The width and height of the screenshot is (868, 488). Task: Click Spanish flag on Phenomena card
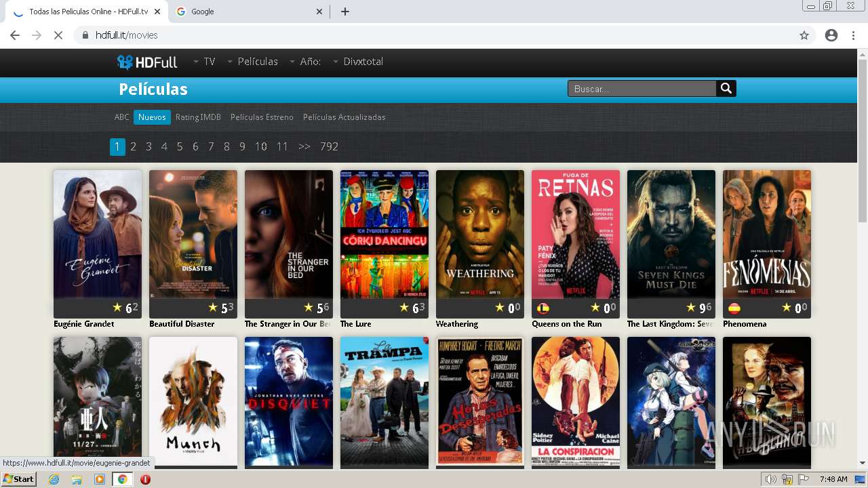click(x=734, y=308)
